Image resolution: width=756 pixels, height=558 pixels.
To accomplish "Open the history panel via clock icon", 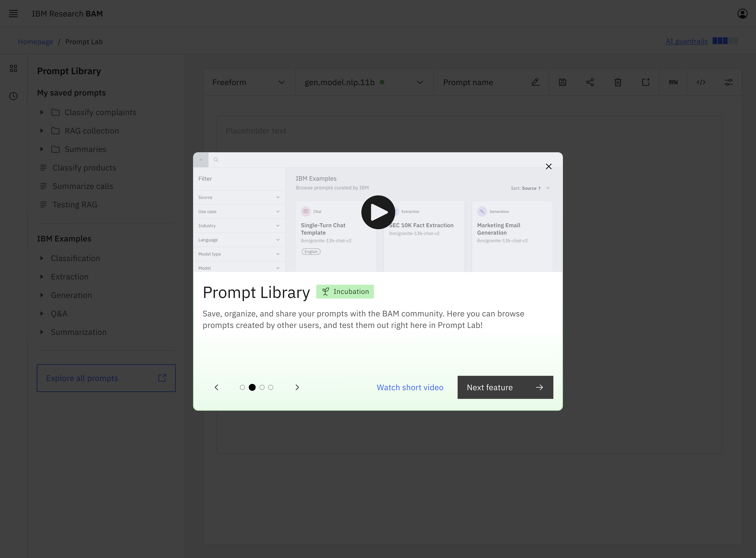I will [14, 96].
